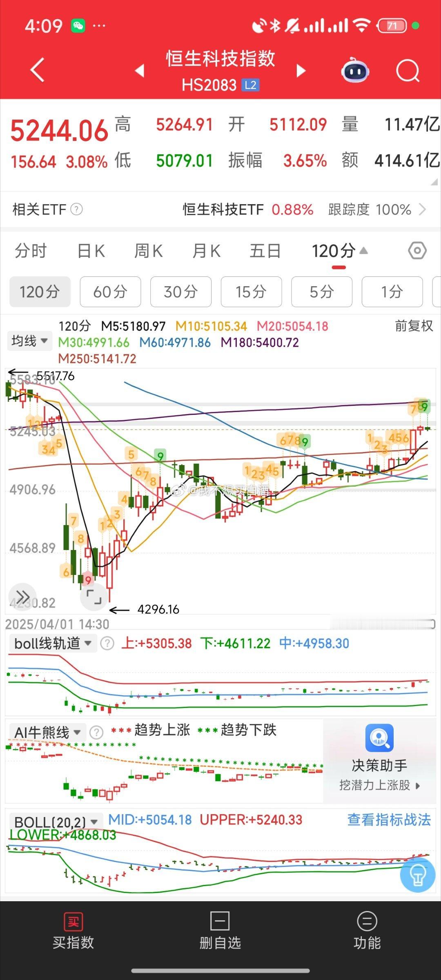Tap the battery indicator in status bar
Image resolution: width=441 pixels, height=980 pixels.
(392, 26)
